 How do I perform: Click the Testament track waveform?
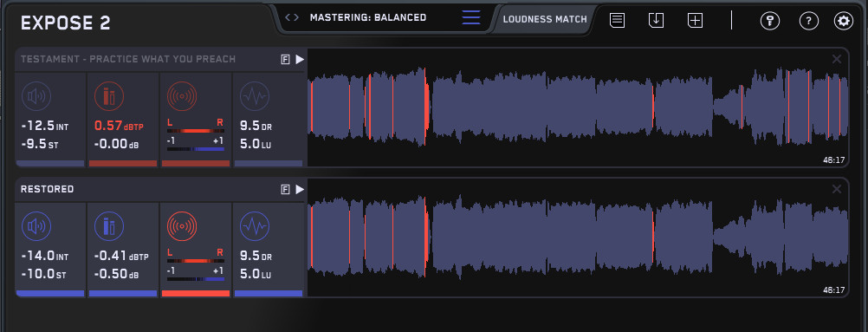pyautogui.click(x=578, y=107)
